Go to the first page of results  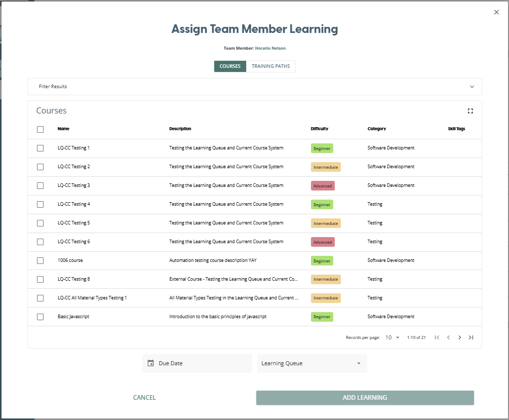437,337
